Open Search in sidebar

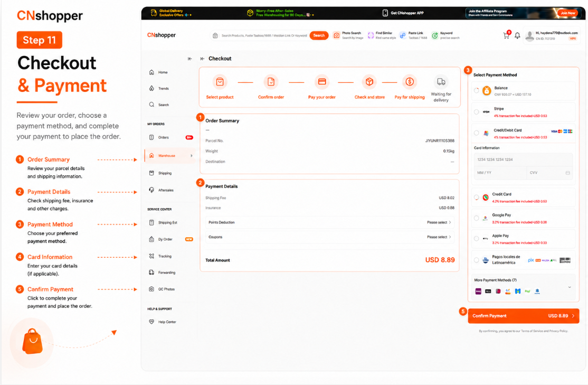click(164, 105)
